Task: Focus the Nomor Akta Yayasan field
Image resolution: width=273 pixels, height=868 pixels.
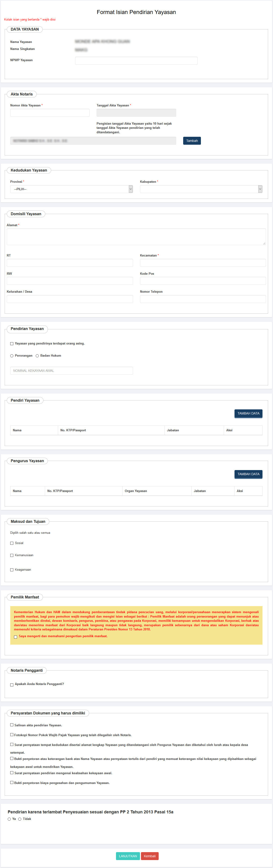Action: [50, 113]
